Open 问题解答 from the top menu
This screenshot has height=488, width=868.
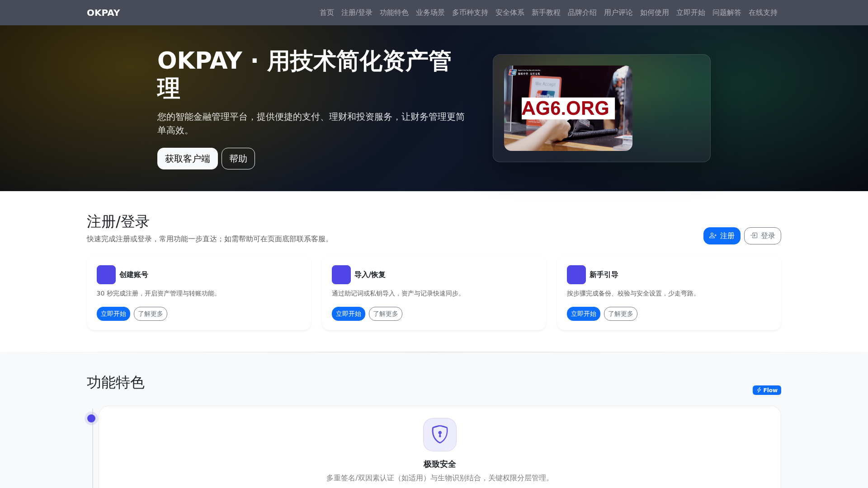point(726,13)
